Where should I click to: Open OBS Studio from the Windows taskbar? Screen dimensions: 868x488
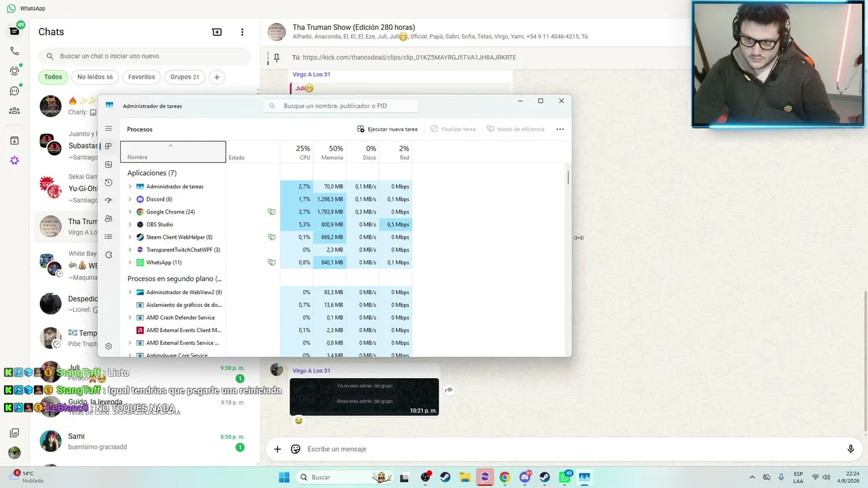click(425, 477)
